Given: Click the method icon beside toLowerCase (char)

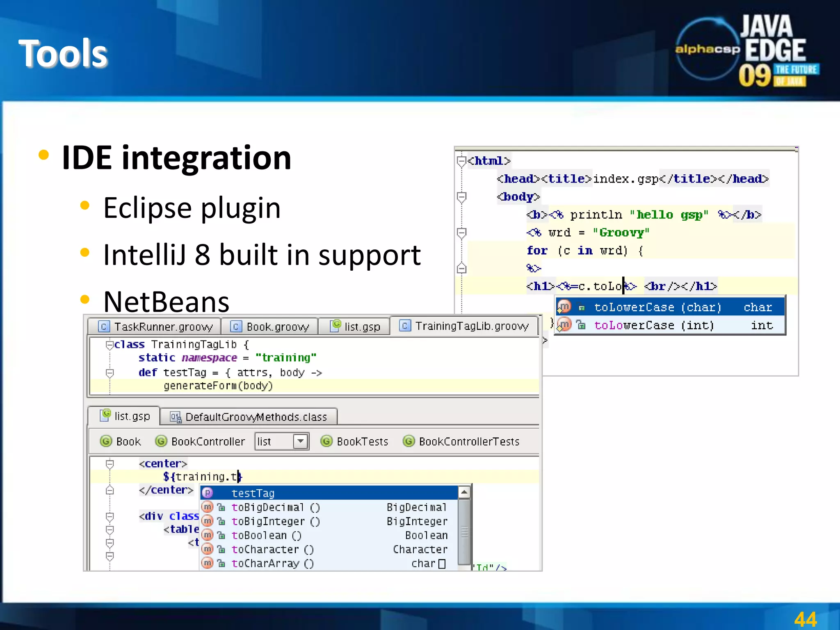Looking at the screenshot, I should coord(564,307).
